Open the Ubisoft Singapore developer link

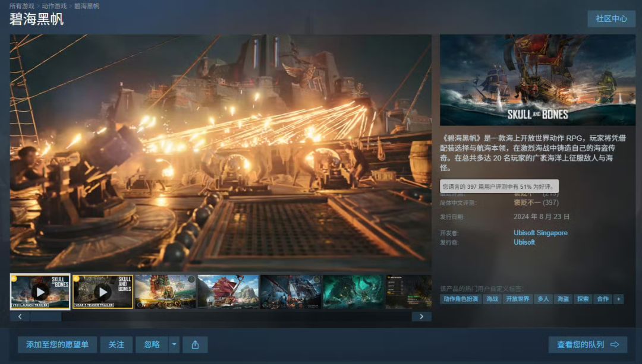[x=540, y=233]
